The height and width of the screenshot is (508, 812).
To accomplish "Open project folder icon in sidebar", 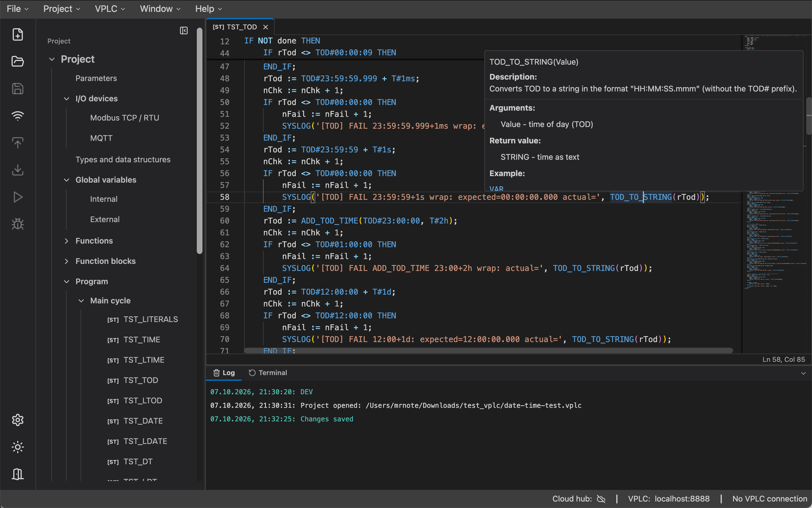I will (x=17, y=61).
